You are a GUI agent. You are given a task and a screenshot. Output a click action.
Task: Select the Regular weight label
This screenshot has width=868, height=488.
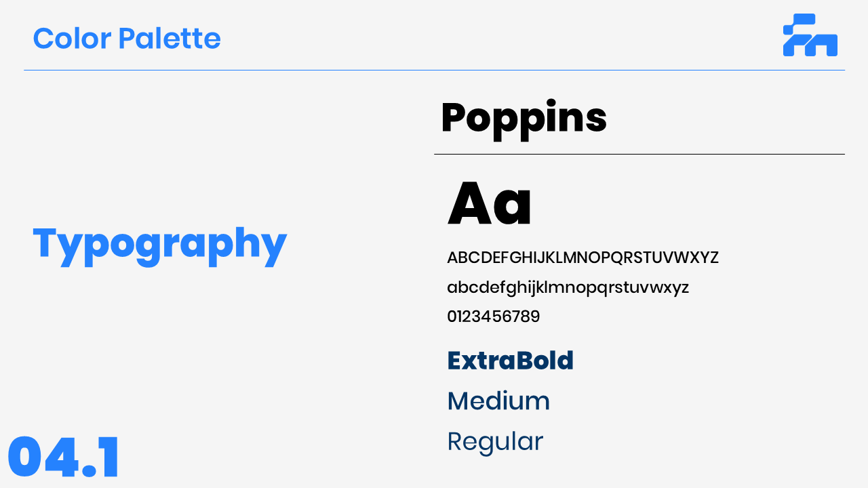point(495,442)
